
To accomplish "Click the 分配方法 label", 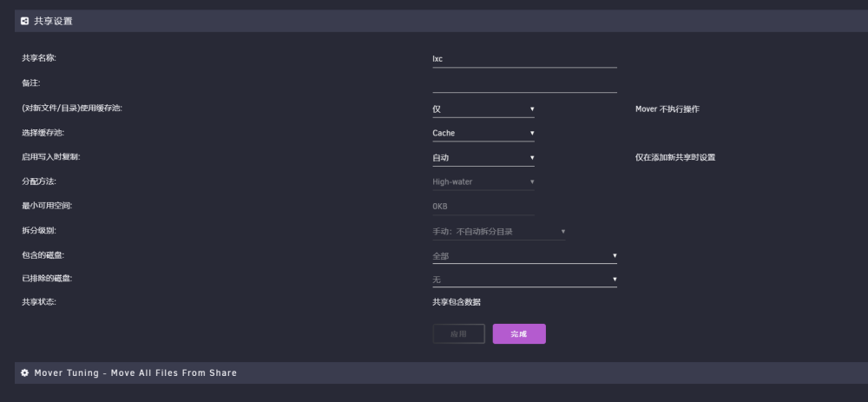I will (x=39, y=181).
